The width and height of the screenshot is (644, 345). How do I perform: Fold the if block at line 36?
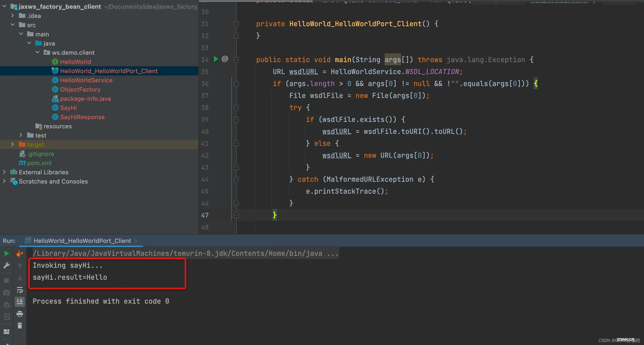236,83
